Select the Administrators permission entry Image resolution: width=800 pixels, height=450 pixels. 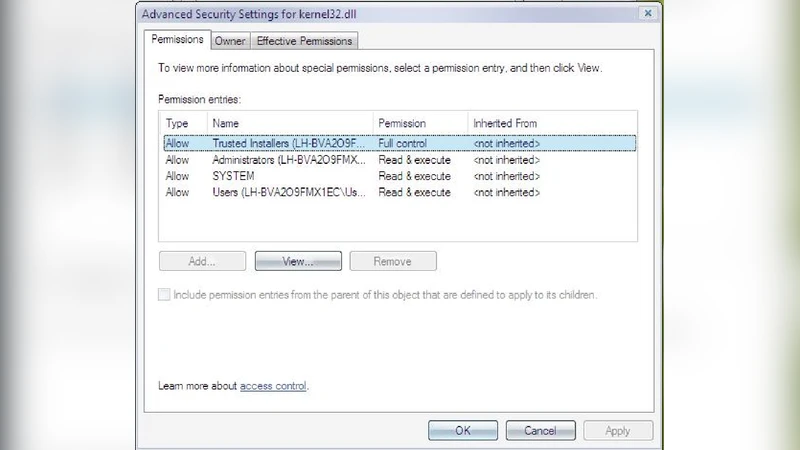point(290,160)
